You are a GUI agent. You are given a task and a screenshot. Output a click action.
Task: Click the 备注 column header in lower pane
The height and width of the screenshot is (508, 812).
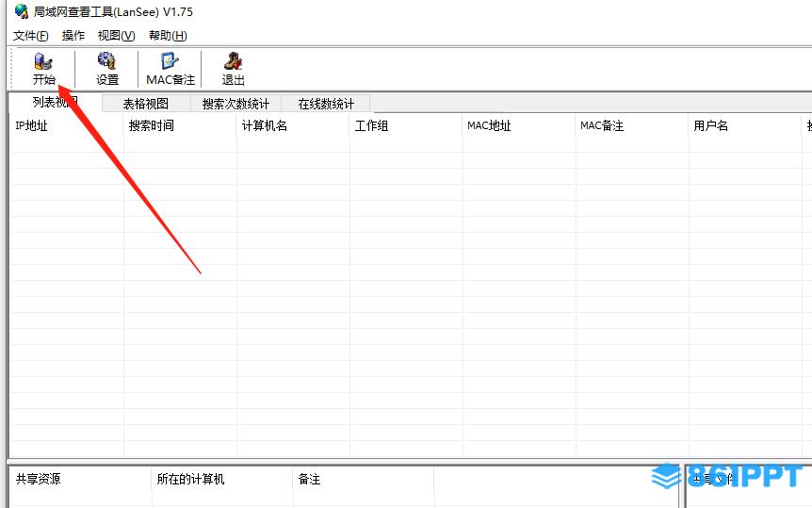click(x=363, y=479)
